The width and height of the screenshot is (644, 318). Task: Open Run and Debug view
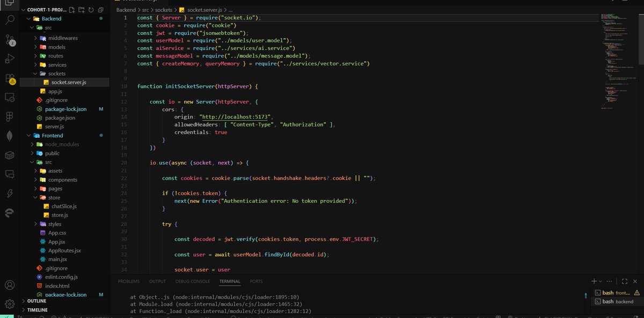(x=10, y=58)
